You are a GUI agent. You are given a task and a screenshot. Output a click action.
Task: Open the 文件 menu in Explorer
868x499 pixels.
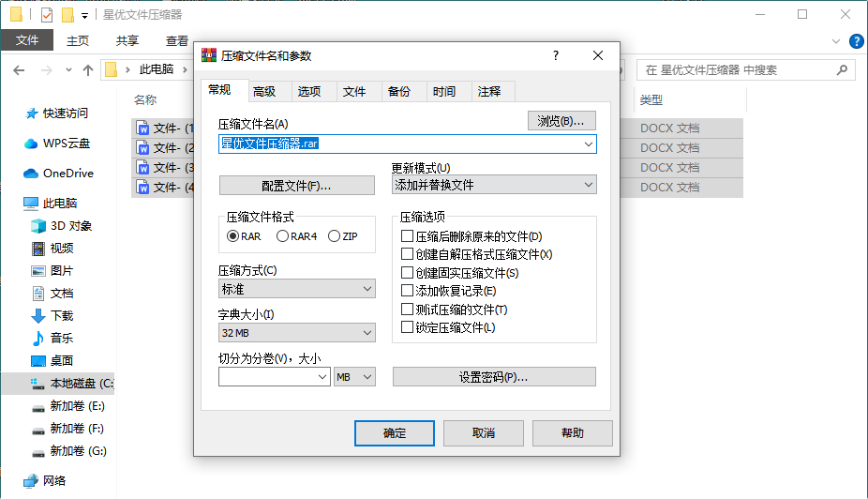pos(27,40)
